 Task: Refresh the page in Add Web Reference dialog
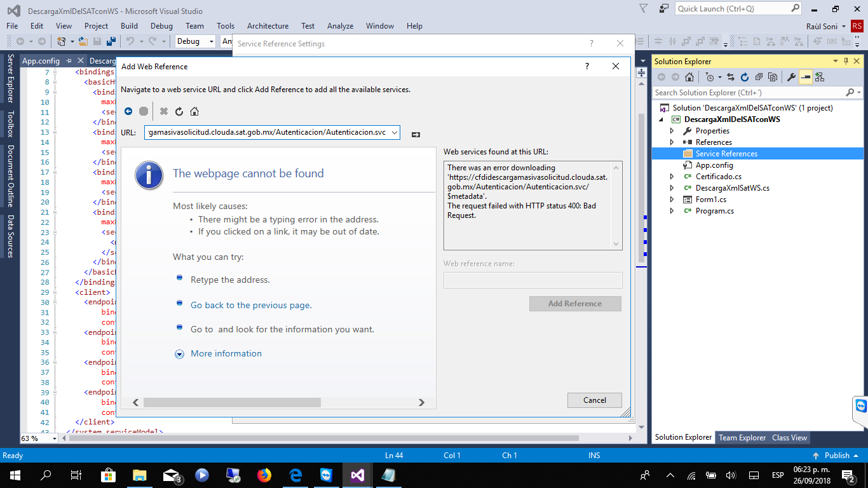(x=179, y=111)
